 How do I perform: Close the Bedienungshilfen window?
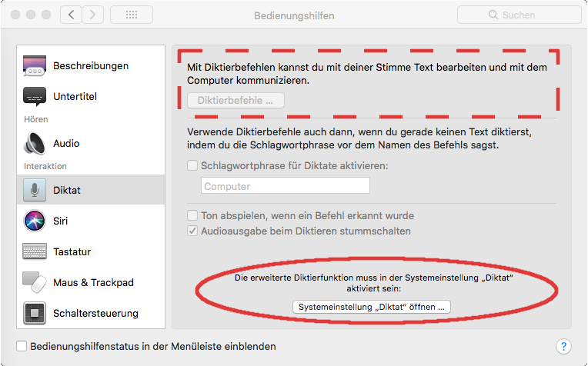(15, 15)
